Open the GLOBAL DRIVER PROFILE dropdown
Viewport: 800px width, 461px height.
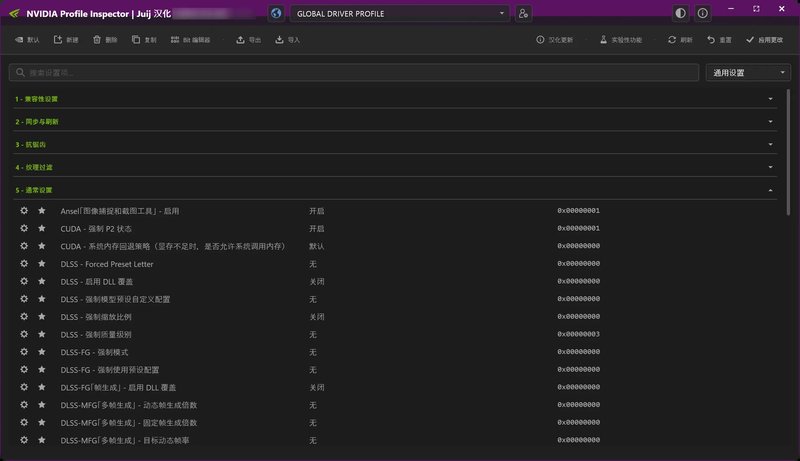[x=399, y=14]
